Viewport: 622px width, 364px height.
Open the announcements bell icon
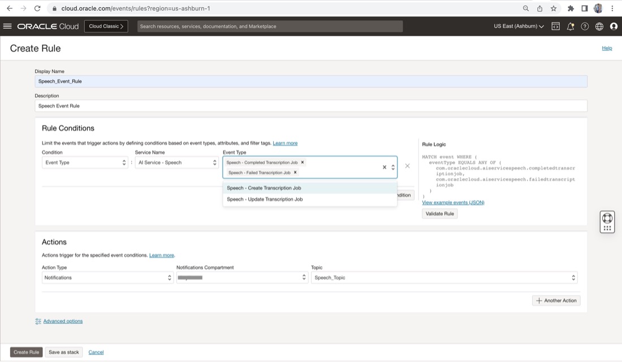(x=570, y=26)
